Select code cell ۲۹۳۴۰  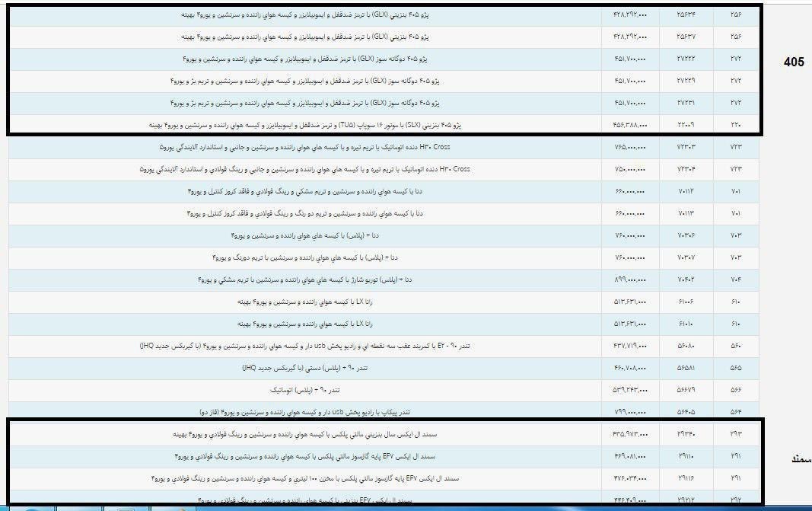pos(686,434)
